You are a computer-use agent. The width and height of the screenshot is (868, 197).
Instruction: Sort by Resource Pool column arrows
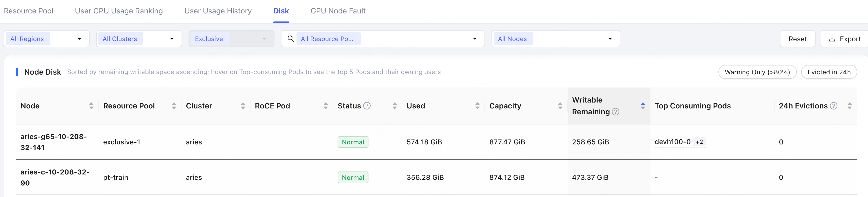pyautogui.click(x=174, y=106)
